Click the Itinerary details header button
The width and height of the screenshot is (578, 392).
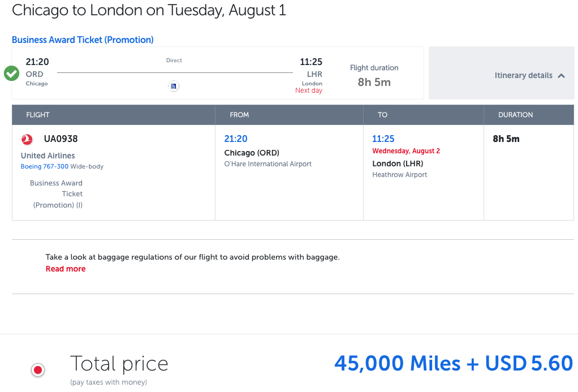[525, 75]
